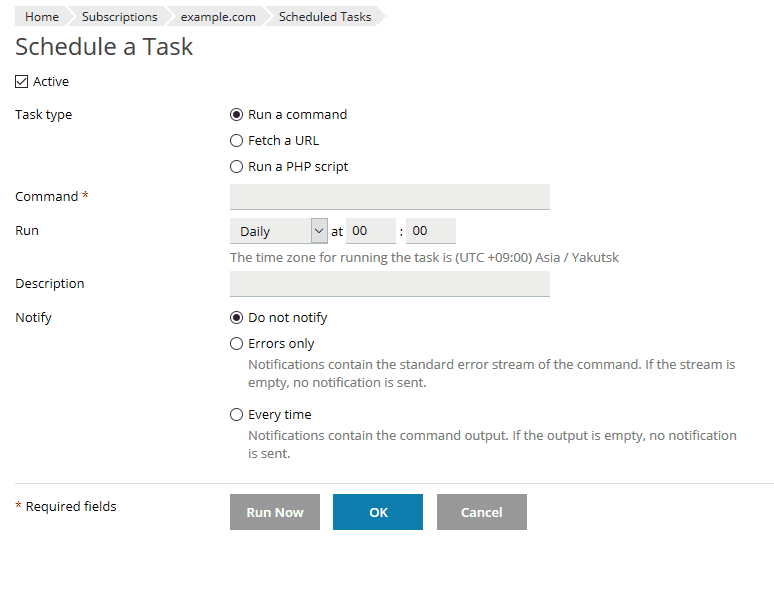Select the Run a command option
Screen dimensions: 774x590
(x=237, y=115)
